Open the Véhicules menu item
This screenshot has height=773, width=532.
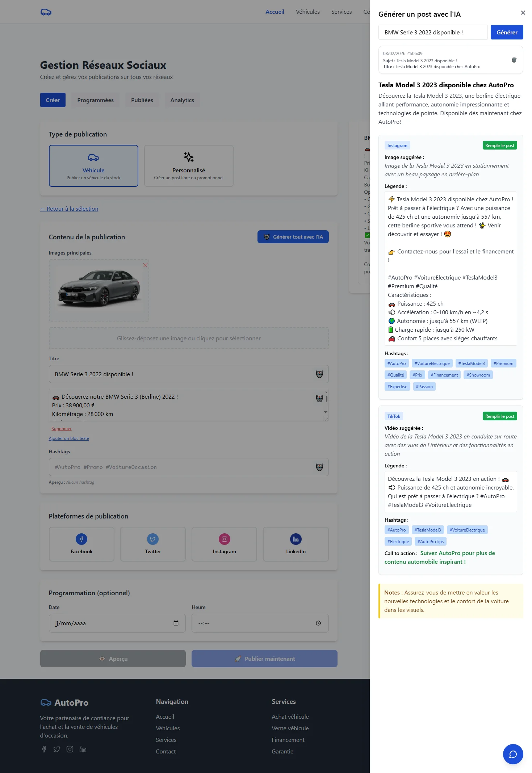[307, 12]
